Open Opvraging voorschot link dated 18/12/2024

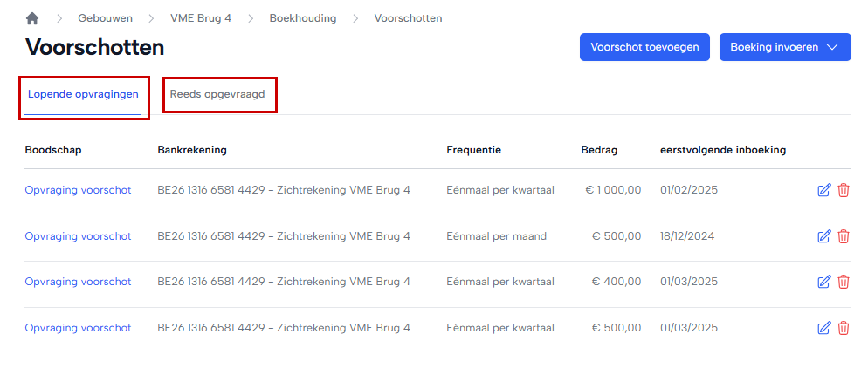(x=78, y=236)
